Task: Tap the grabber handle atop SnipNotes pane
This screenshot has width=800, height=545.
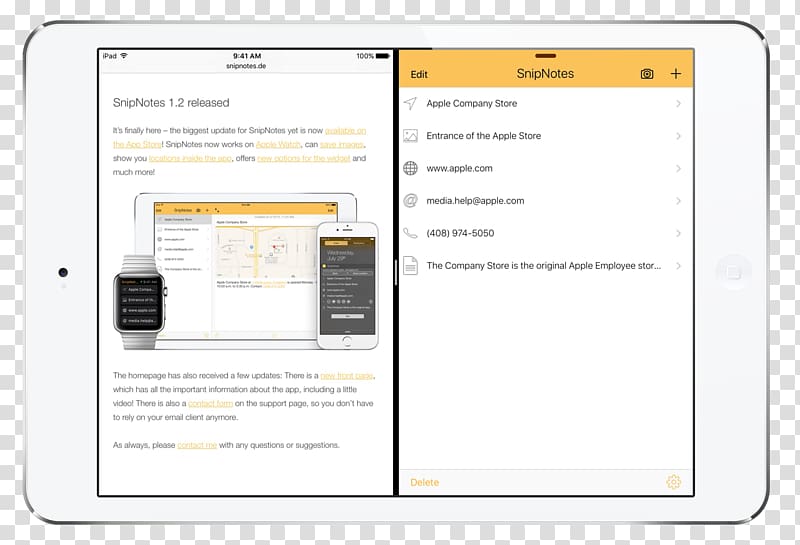Action: coord(545,56)
